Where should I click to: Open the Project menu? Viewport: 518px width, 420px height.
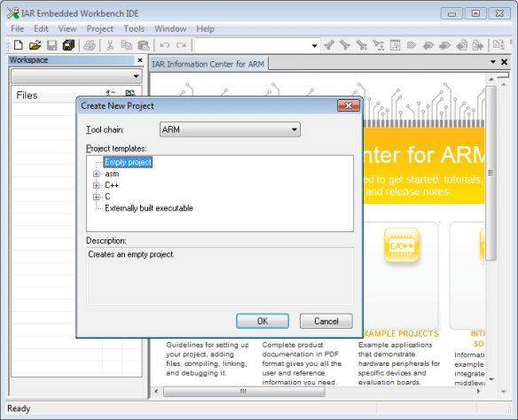99,28
